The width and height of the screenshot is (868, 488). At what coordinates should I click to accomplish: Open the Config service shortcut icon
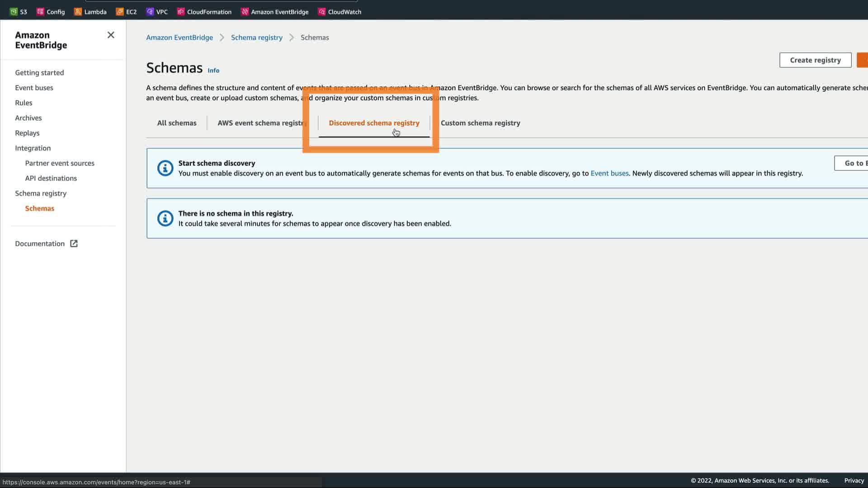coord(40,12)
